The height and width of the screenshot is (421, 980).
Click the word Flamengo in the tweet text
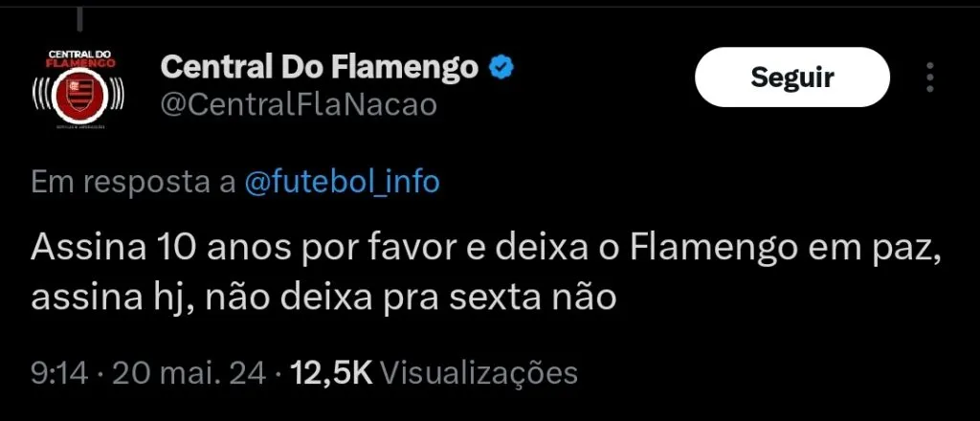coord(713,249)
